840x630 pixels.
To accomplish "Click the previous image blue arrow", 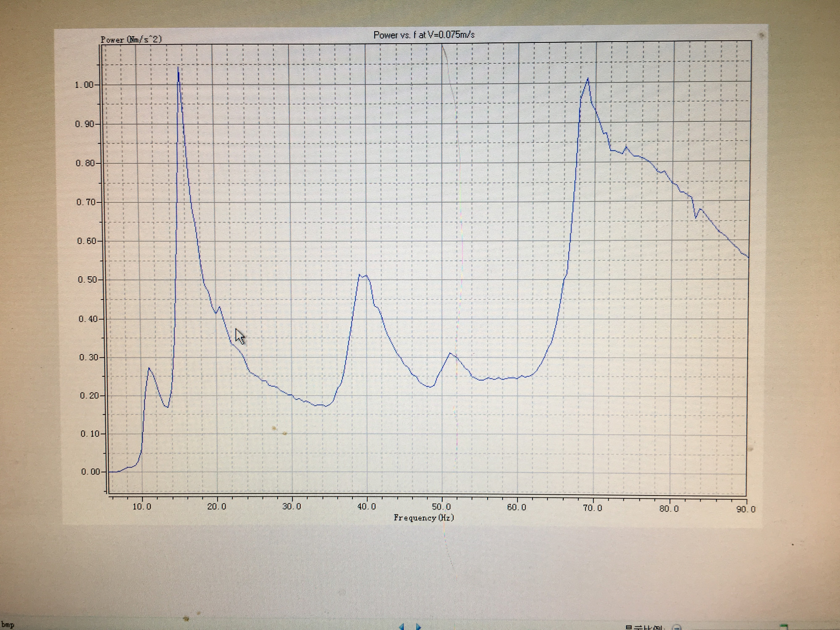I will pos(402,627).
